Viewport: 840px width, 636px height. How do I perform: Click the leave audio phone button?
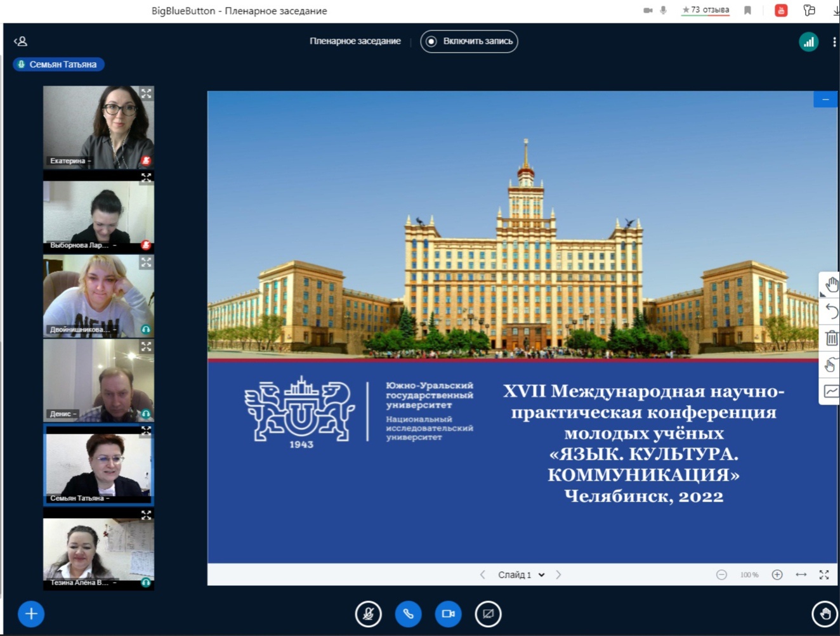tap(408, 614)
